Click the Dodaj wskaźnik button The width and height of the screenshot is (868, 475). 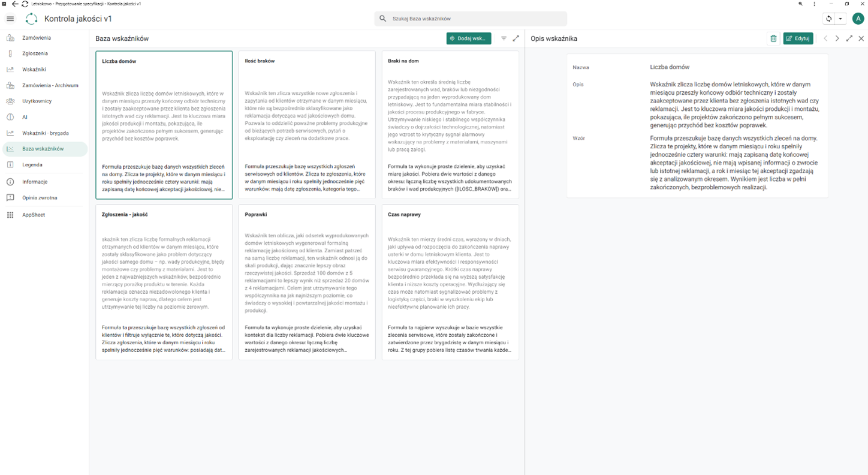click(x=469, y=38)
